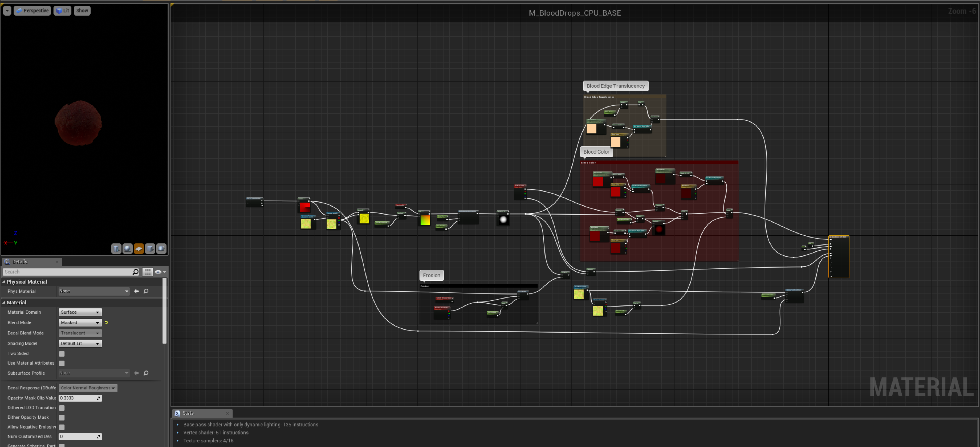
Task: Use selected asset for Phys Material arrow
Action: pos(136,291)
